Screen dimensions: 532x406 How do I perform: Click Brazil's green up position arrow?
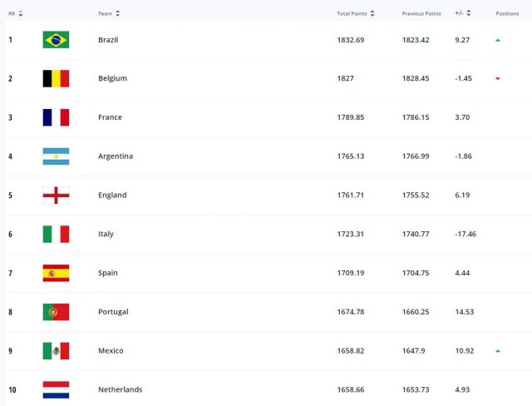click(x=497, y=39)
